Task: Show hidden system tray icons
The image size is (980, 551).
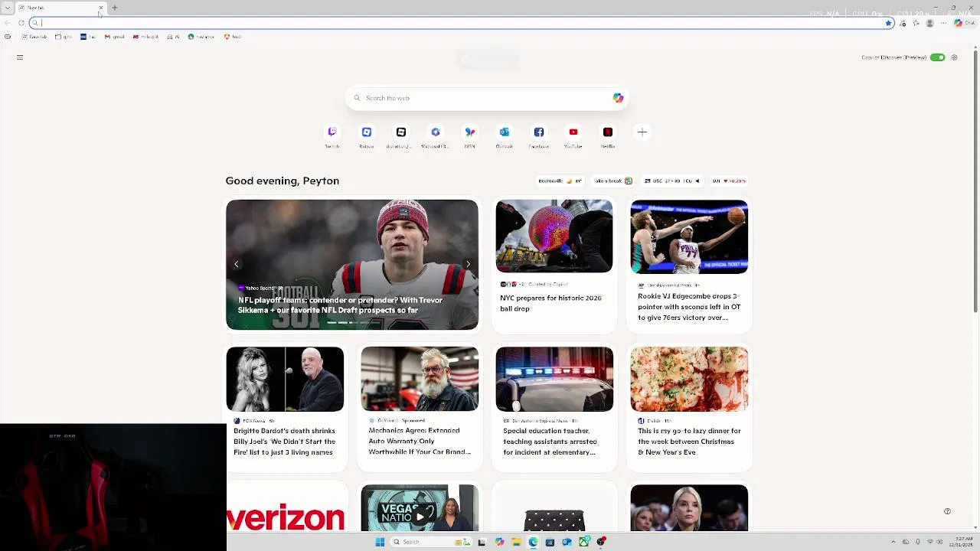Action: pos(895,542)
